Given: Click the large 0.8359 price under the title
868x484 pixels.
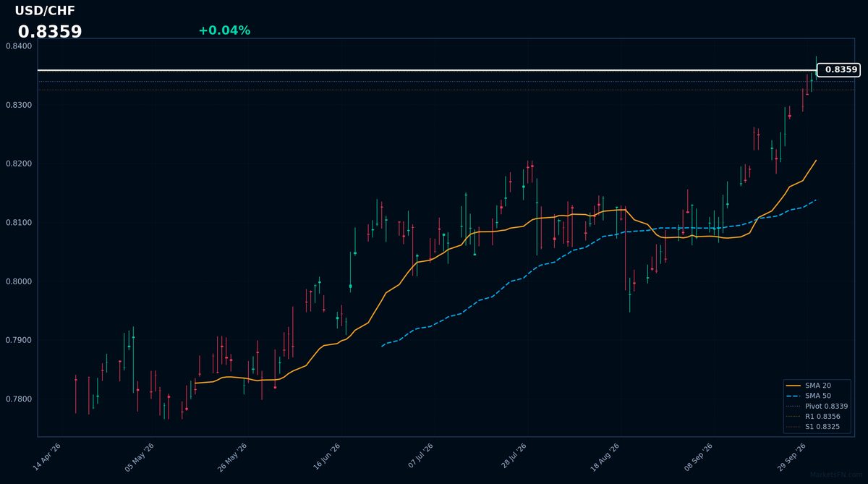Looking at the screenshot, I should [50, 32].
